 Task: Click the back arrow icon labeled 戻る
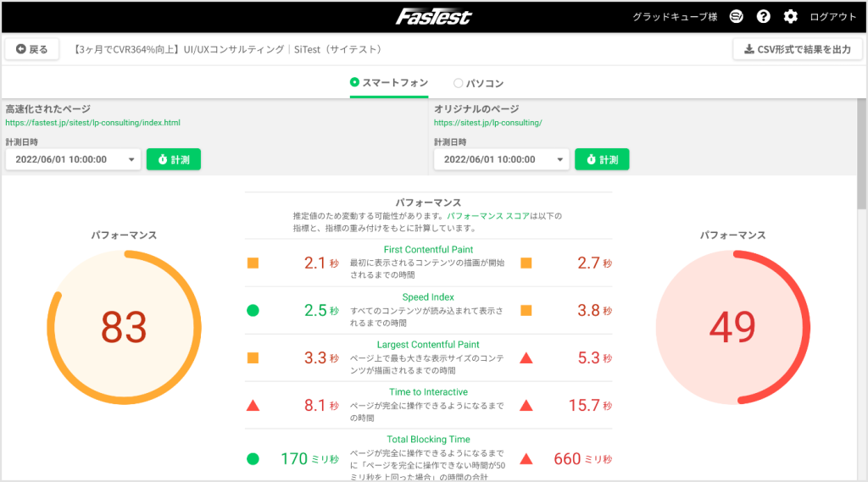[x=21, y=49]
